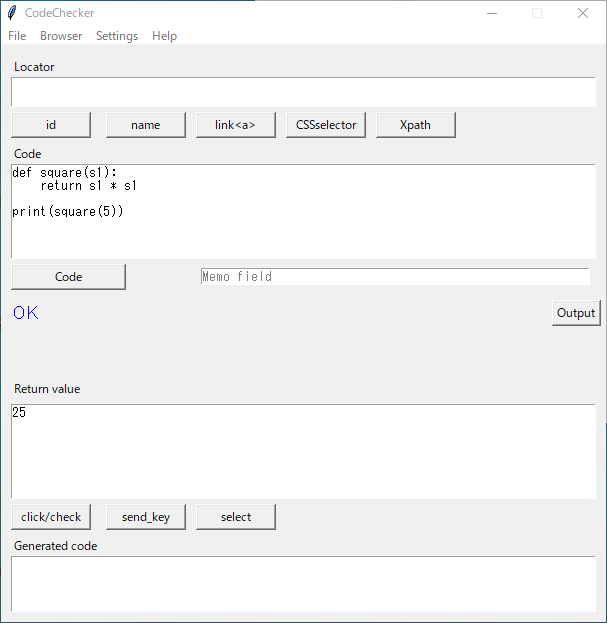Click the 'Return value' label

pyautogui.click(x=47, y=389)
